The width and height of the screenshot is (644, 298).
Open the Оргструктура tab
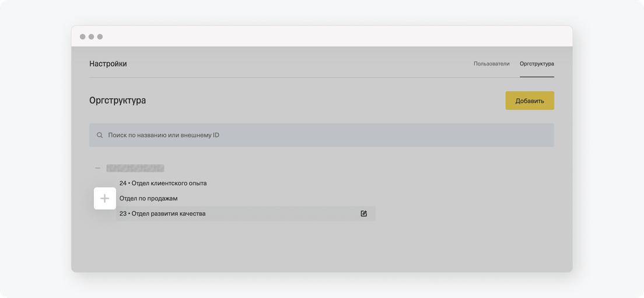click(x=537, y=64)
